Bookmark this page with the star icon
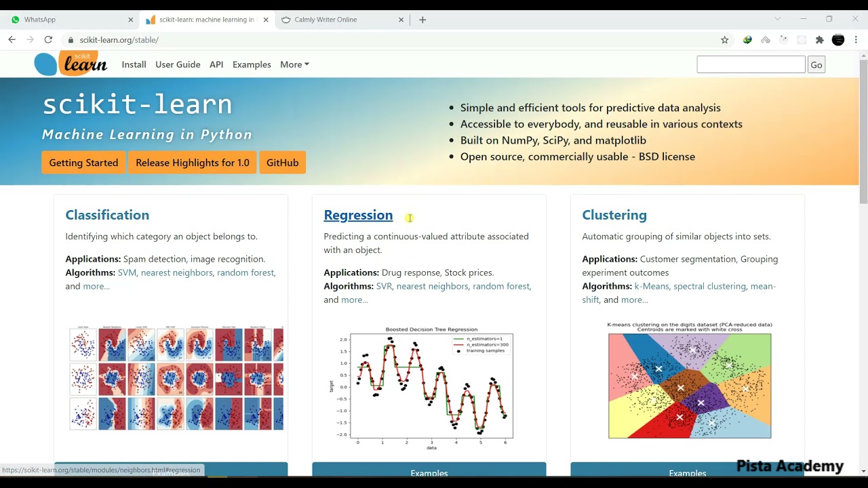 (x=724, y=40)
